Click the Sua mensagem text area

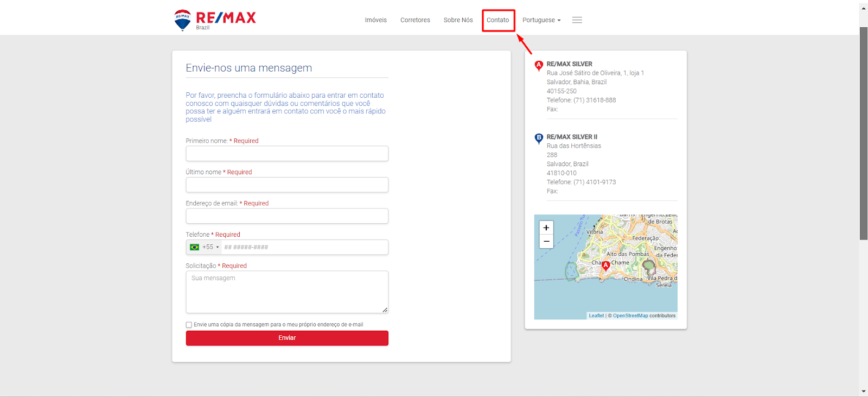(x=287, y=292)
